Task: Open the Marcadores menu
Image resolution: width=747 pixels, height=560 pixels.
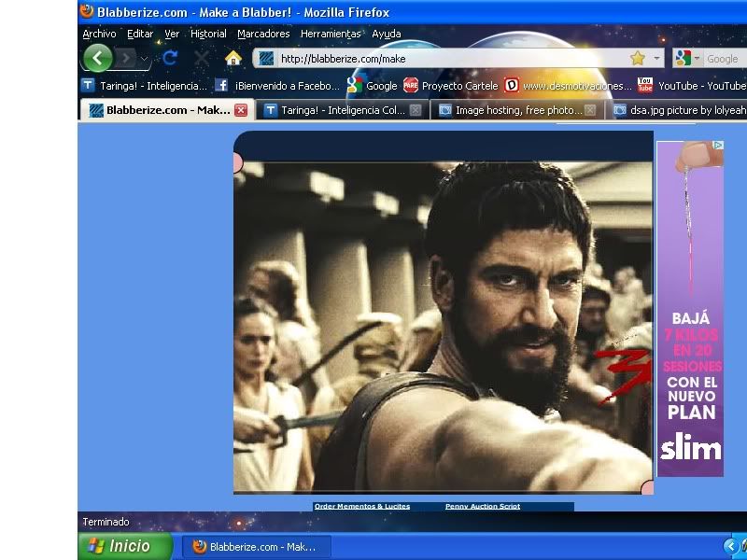Action: [x=263, y=34]
